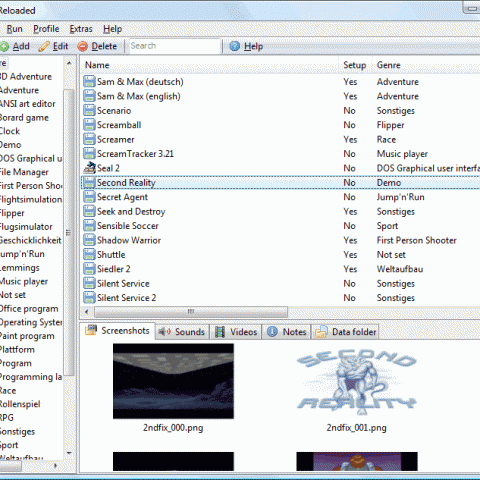The height and width of the screenshot is (480, 480).
Task: Switch to the Sounds tab
Action: 183,332
